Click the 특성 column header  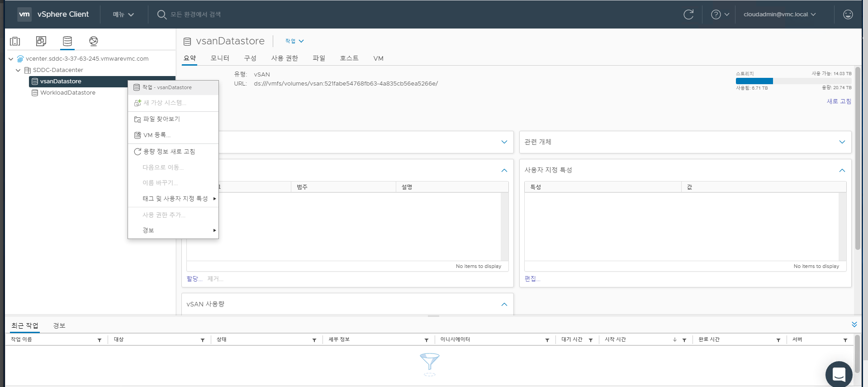pos(602,187)
